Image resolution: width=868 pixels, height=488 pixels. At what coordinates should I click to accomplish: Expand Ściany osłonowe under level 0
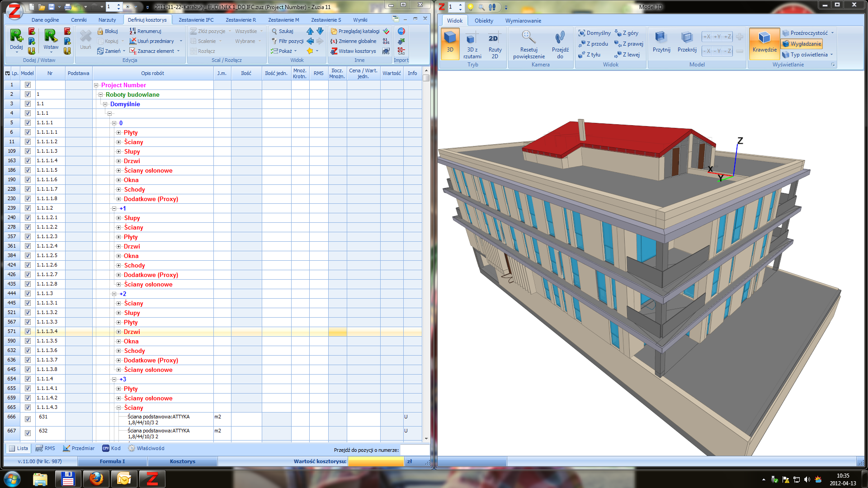(x=118, y=171)
